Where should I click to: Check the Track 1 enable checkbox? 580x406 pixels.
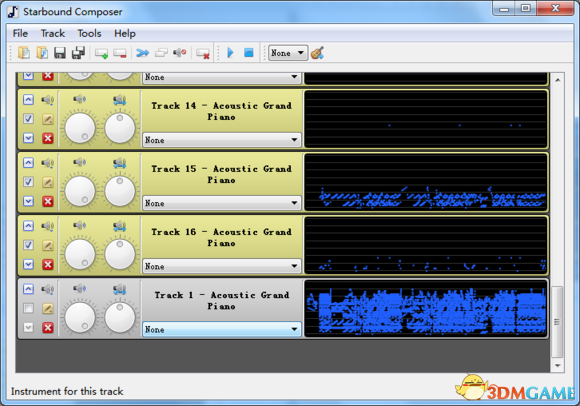coord(28,308)
